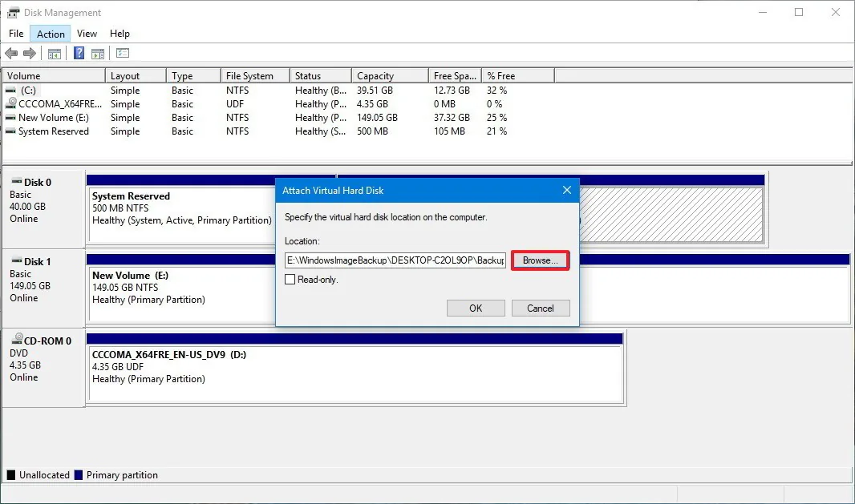
Task: Click the Disk Management title bar icon
Action: pos(13,13)
